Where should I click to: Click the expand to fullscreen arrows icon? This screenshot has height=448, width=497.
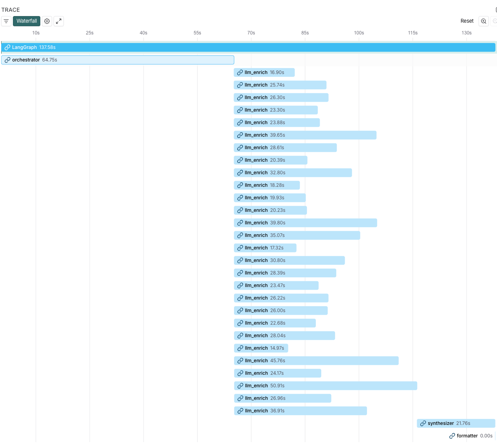[x=59, y=21]
